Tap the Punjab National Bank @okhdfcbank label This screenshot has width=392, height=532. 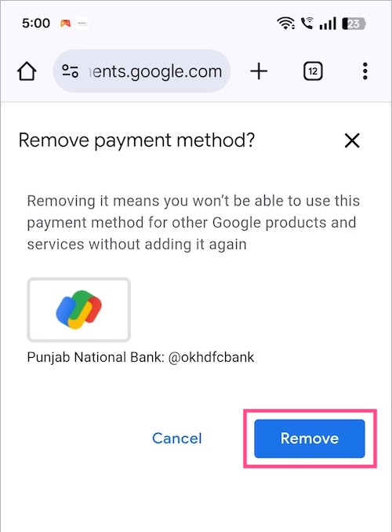(140, 357)
